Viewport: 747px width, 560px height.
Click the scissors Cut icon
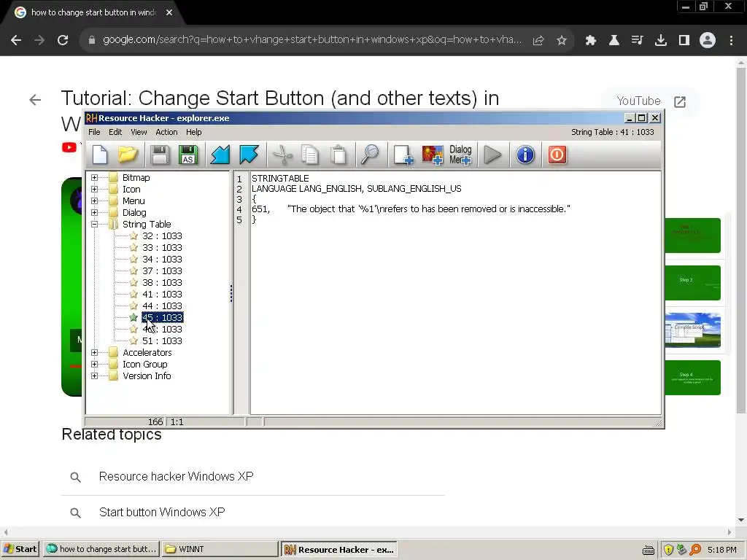(x=282, y=155)
